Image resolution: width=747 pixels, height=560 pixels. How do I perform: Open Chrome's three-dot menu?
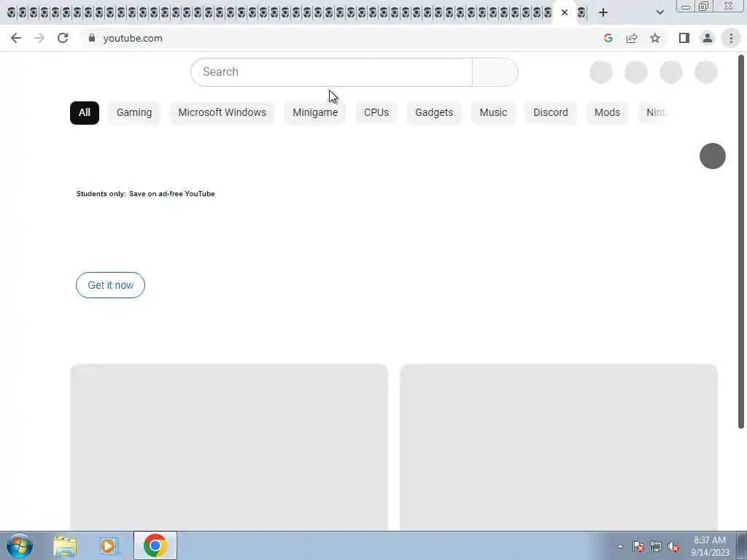point(731,38)
